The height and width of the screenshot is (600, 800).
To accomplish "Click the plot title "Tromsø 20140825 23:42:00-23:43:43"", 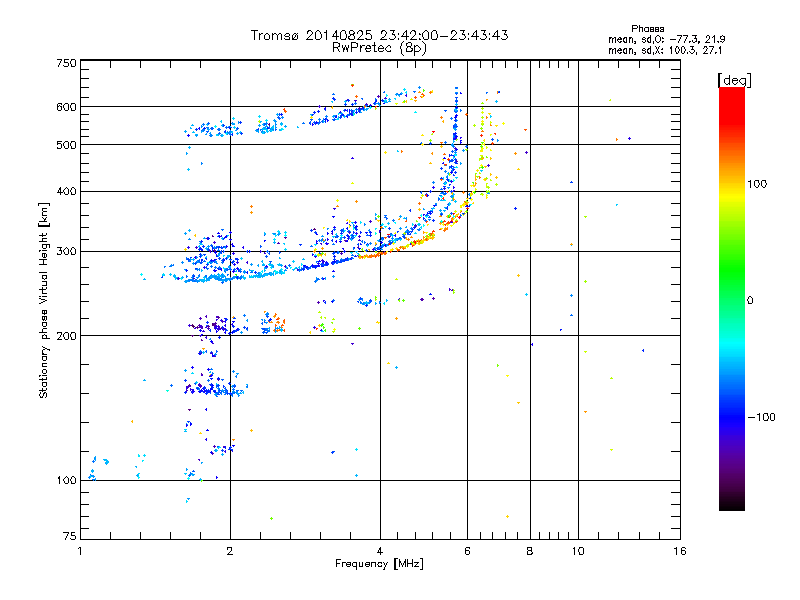I will pos(379,35).
